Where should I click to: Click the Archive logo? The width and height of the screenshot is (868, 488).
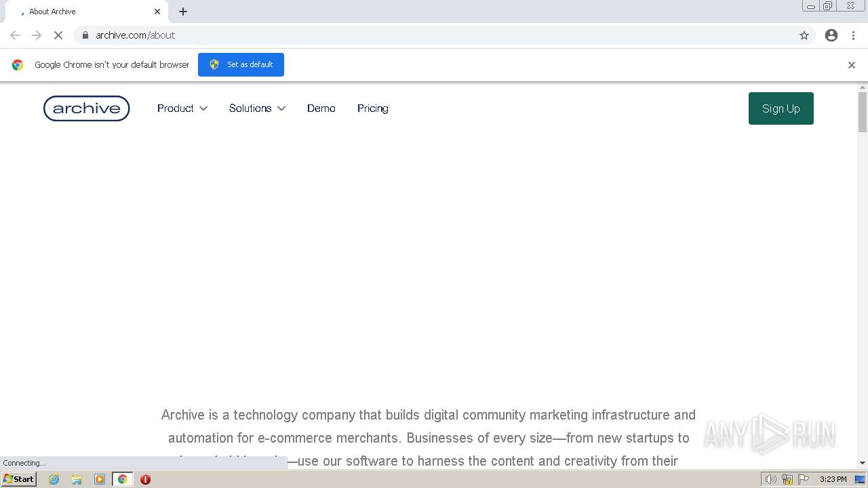point(87,108)
